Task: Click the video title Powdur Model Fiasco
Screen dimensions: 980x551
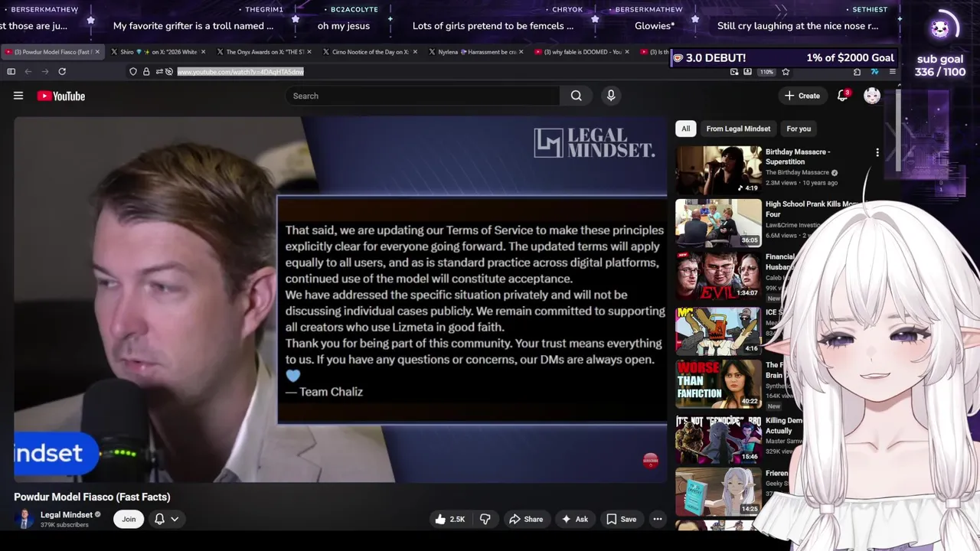Action: 92,497
